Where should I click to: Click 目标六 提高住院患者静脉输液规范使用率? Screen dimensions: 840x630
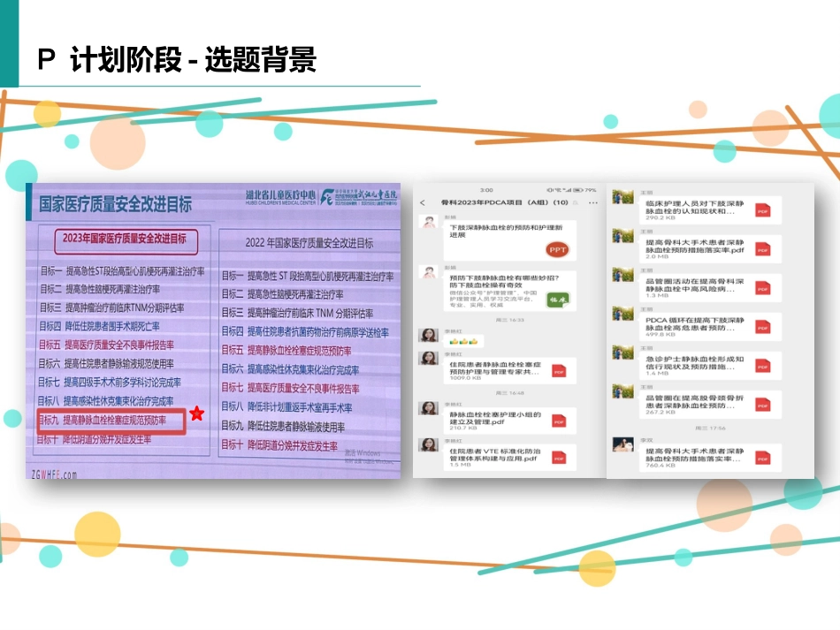pyautogui.click(x=106, y=363)
